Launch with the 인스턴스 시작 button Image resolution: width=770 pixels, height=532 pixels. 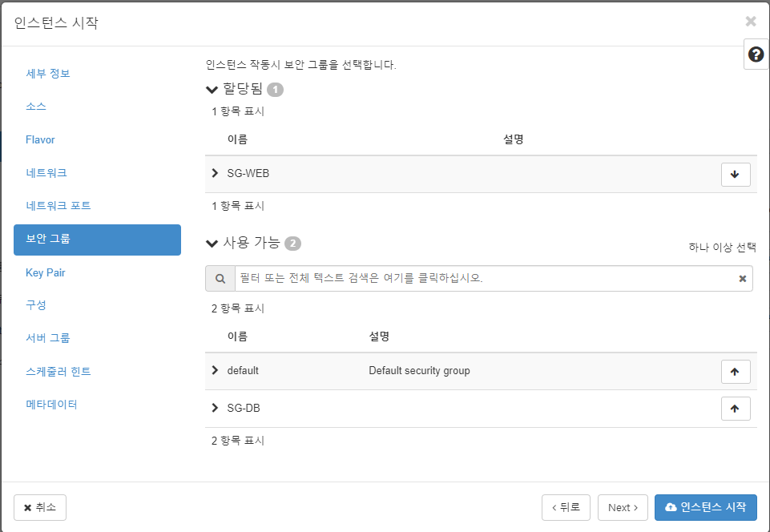tap(706, 507)
